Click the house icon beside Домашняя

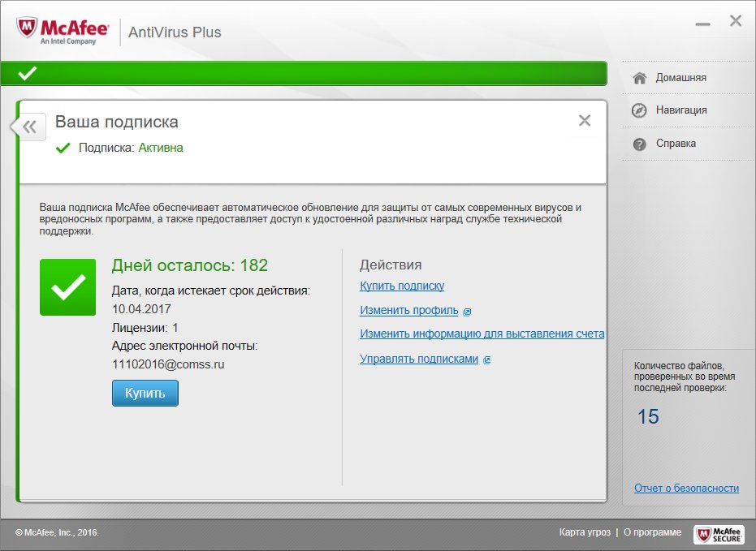click(x=639, y=78)
